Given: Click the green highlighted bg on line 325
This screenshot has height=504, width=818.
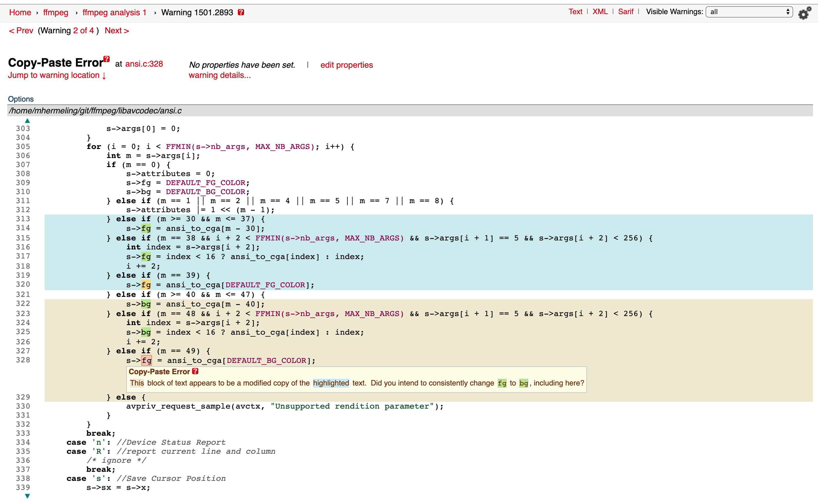Looking at the screenshot, I should click(146, 332).
